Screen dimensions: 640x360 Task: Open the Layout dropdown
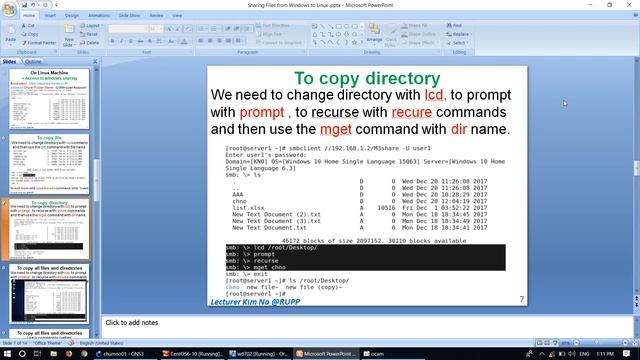(91, 26)
